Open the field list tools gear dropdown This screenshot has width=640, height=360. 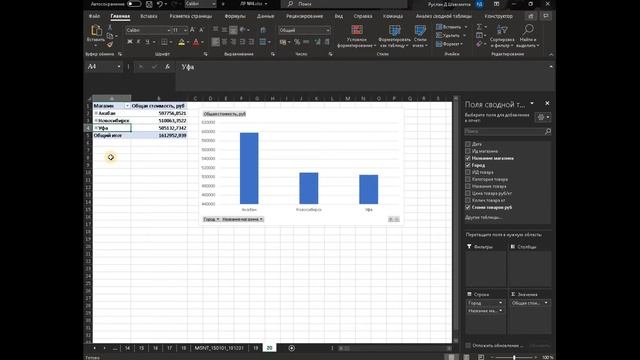(543, 117)
